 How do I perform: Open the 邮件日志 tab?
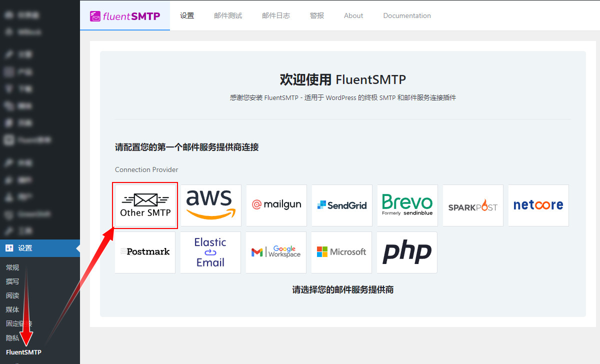tap(276, 15)
